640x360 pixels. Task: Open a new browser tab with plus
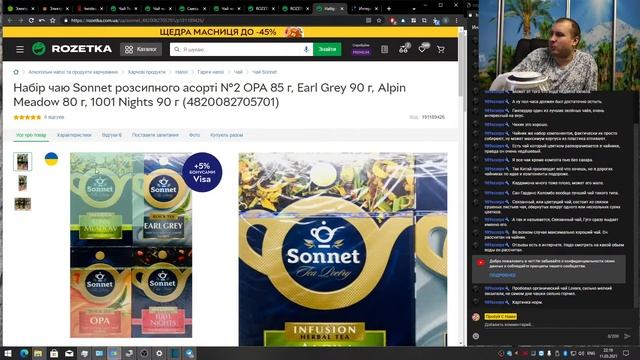coord(389,8)
